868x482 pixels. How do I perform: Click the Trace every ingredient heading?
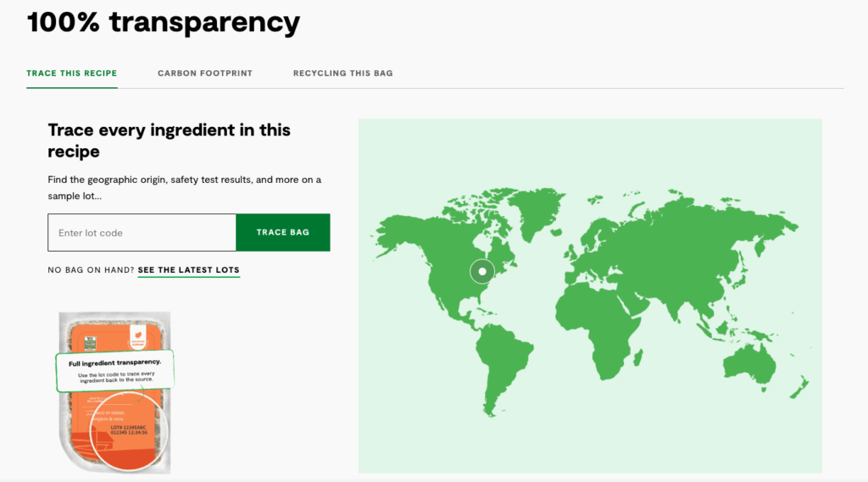click(170, 141)
